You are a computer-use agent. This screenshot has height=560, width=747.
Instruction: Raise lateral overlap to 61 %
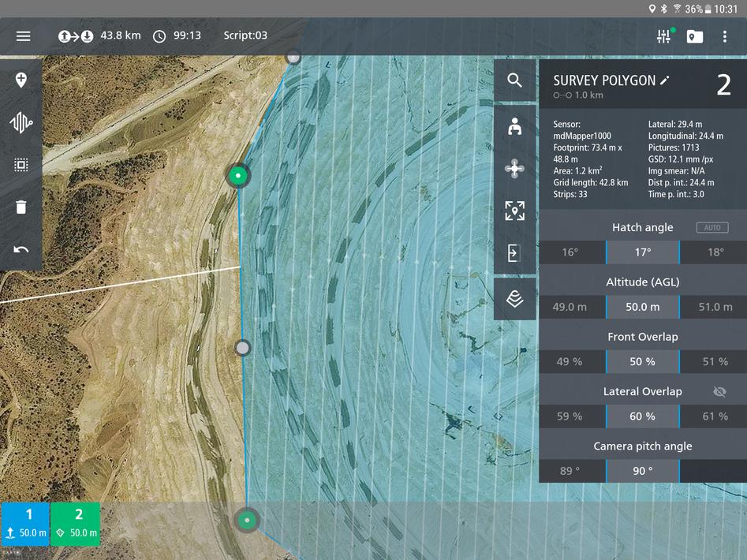click(714, 416)
